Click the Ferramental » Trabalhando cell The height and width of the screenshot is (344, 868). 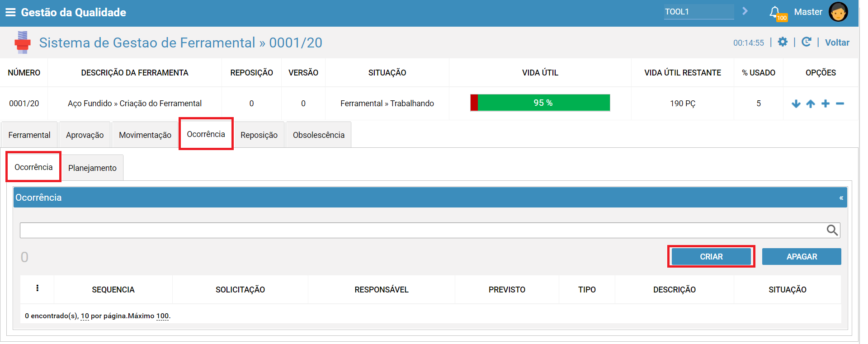pos(387,103)
